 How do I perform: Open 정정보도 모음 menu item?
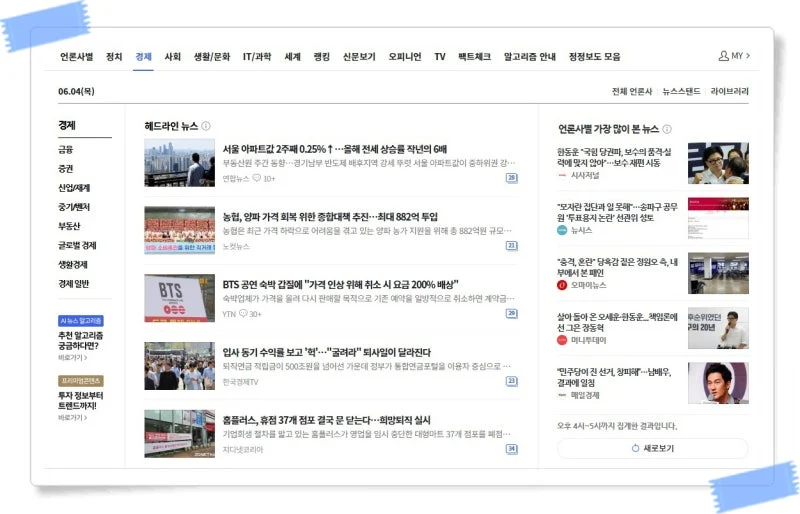pos(594,57)
